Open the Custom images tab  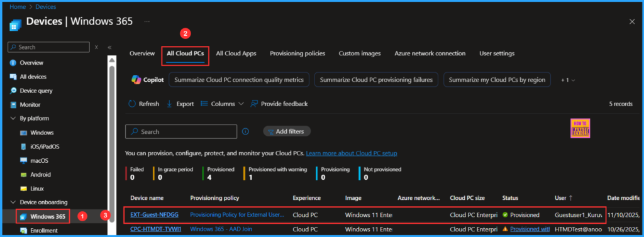pyautogui.click(x=359, y=53)
